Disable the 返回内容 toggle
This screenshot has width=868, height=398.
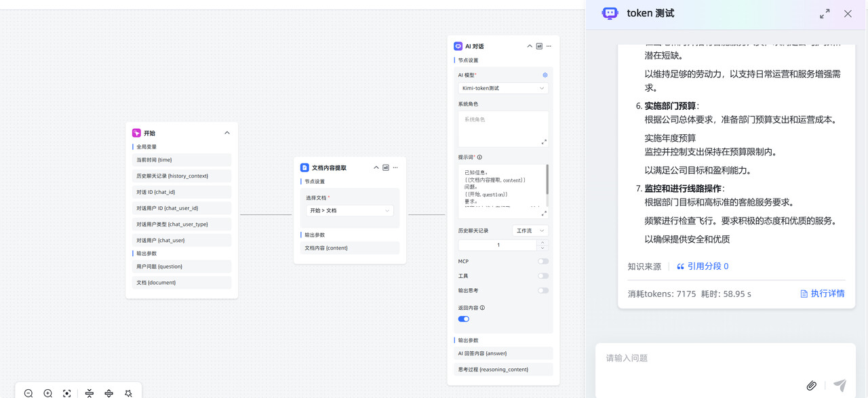[x=464, y=319]
